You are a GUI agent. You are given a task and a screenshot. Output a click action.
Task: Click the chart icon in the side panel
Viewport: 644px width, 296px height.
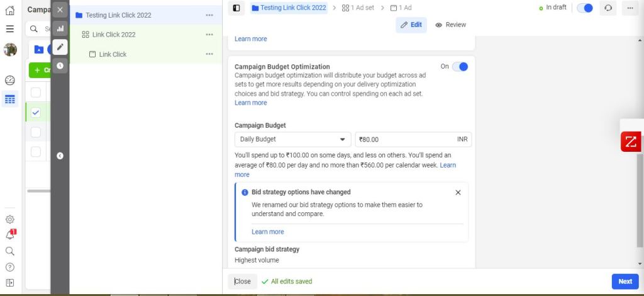click(60, 28)
